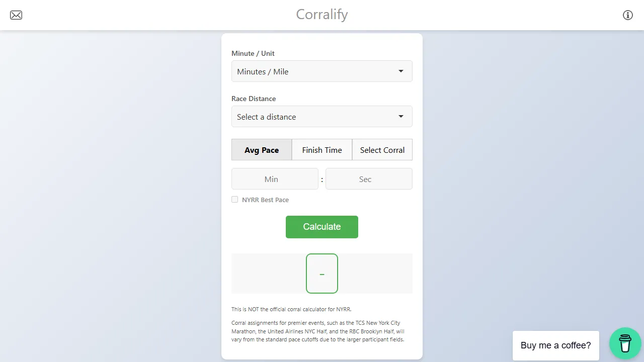Click the Buy me a coffee button
Image resolution: width=644 pixels, height=362 pixels.
[x=555, y=345]
